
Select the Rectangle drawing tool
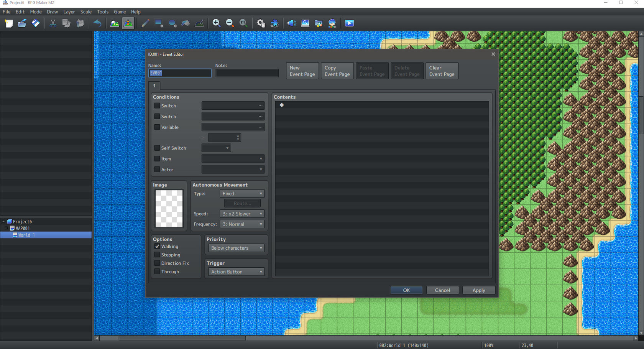pos(159,23)
